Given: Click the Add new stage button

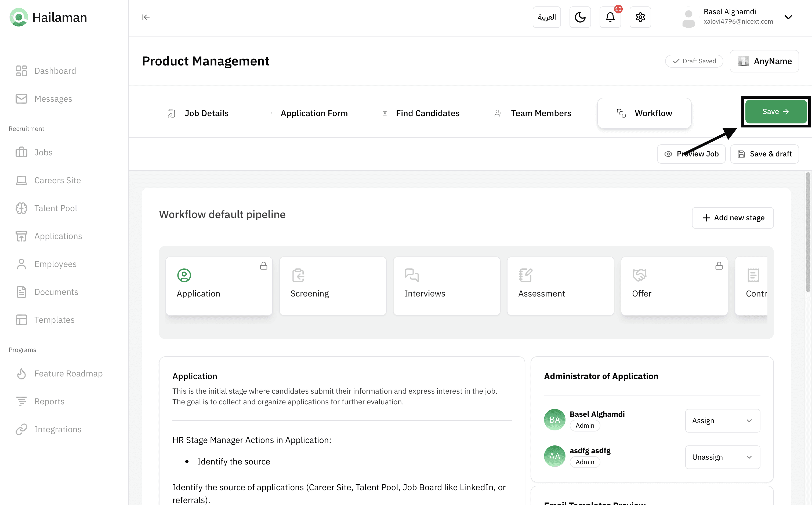Looking at the screenshot, I should (733, 218).
